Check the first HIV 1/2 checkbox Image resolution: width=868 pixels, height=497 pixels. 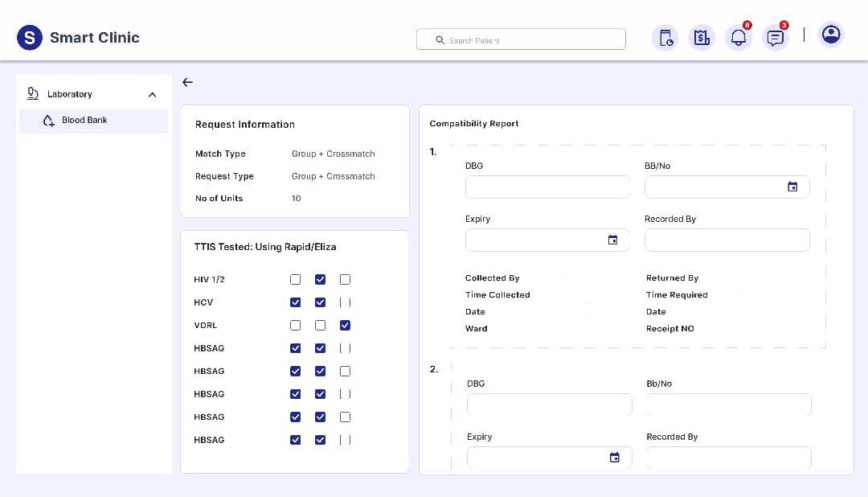pos(295,279)
